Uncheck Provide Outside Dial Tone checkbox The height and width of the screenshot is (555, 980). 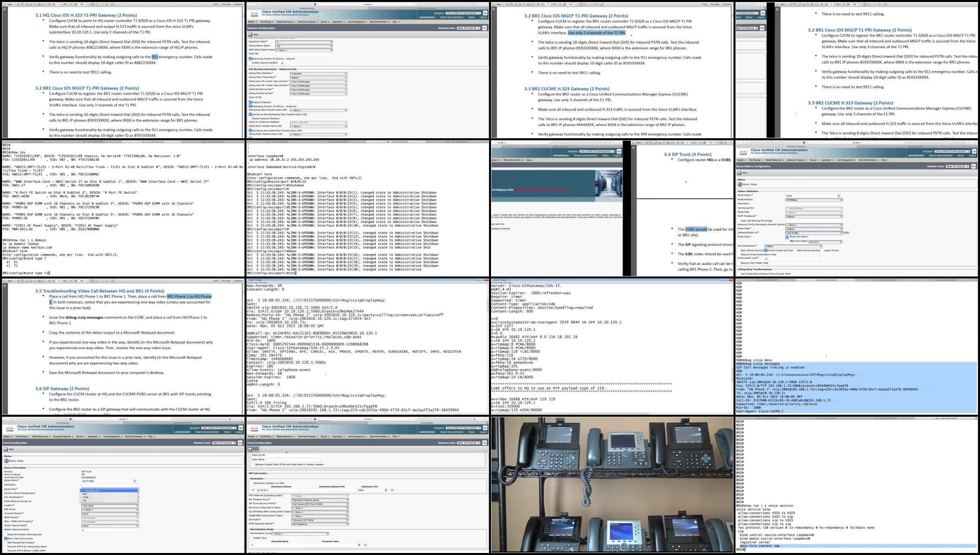click(765, 251)
